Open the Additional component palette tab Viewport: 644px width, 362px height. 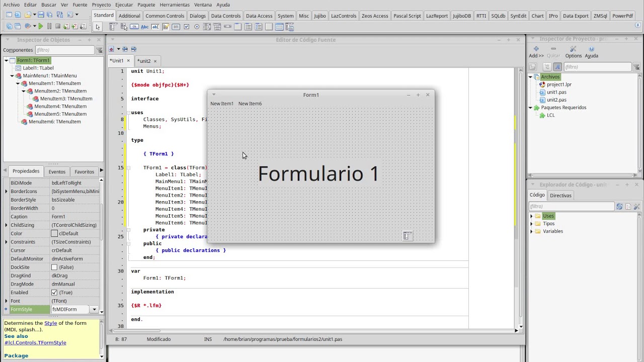(129, 16)
